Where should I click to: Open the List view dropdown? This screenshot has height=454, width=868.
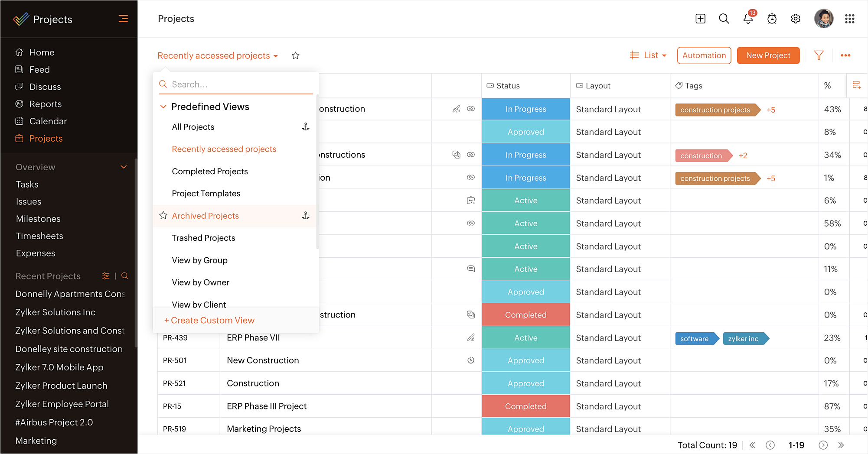point(648,55)
